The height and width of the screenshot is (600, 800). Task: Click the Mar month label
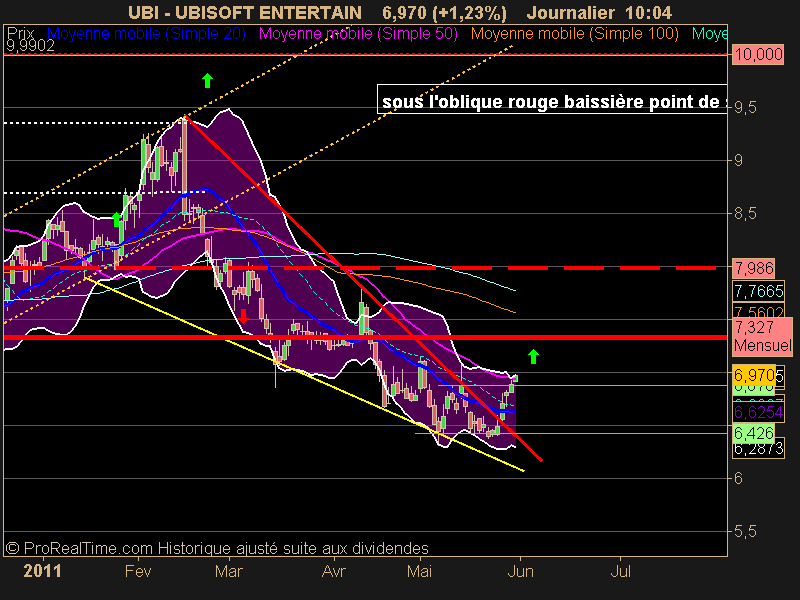[x=229, y=571]
